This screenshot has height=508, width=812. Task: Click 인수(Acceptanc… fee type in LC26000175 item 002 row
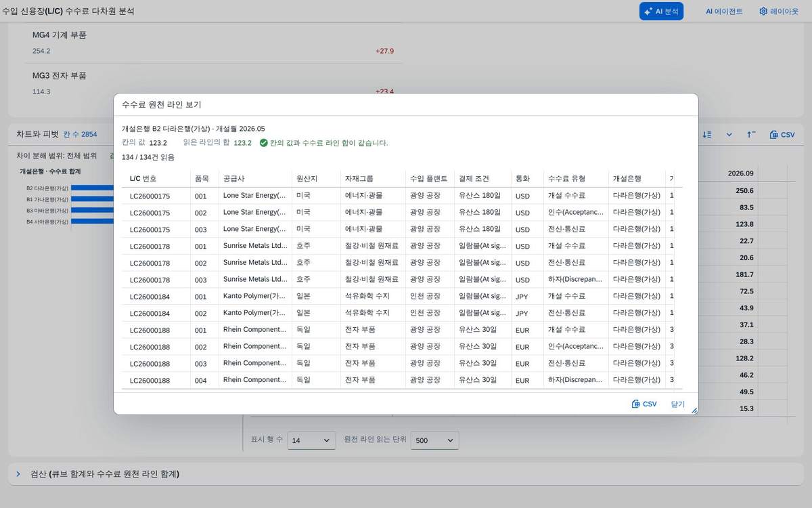(576, 213)
